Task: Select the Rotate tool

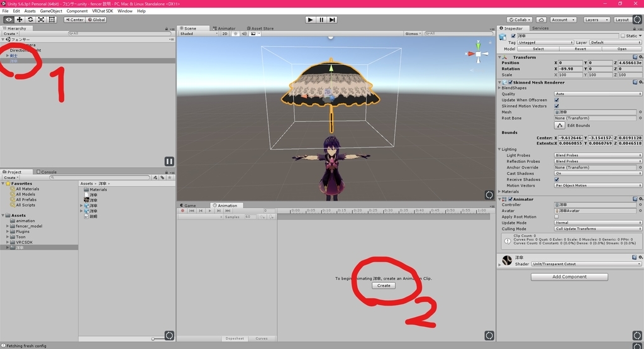Action: pos(30,19)
